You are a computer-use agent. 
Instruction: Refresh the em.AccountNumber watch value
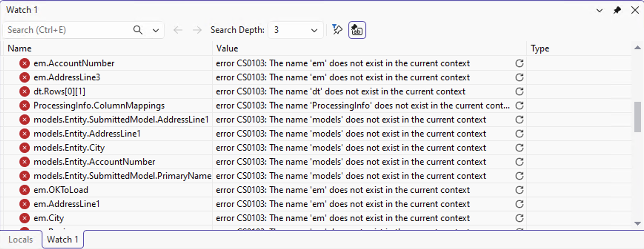click(x=519, y=63)
